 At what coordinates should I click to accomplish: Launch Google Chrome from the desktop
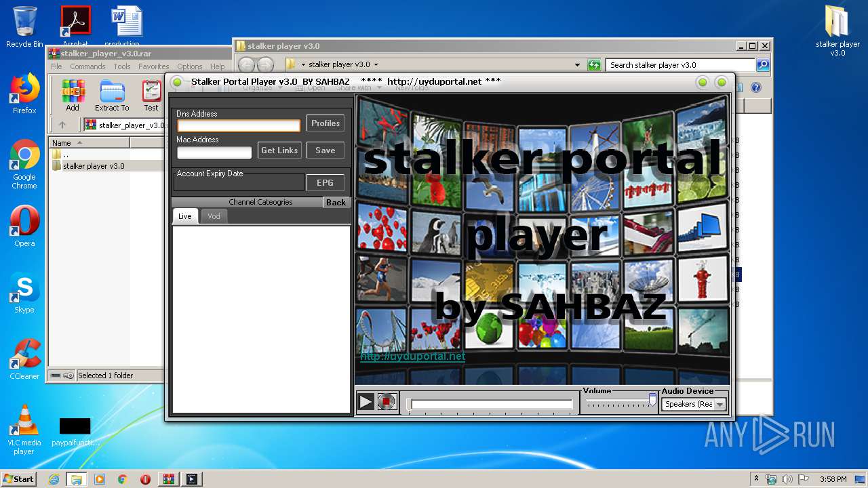24,165
